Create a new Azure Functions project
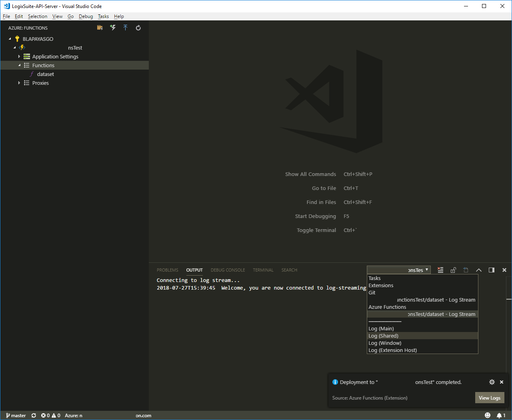The image size is (512, 420). (x=100, y=28)
